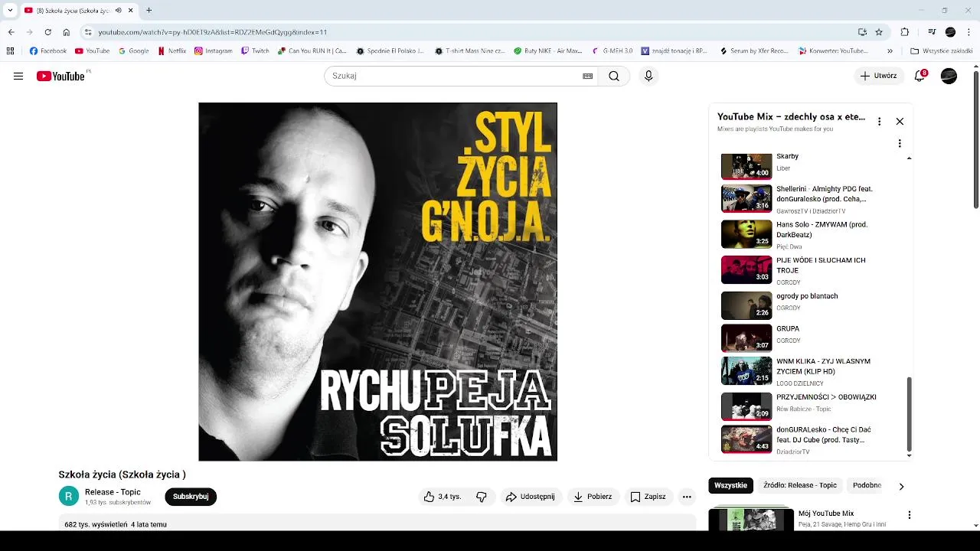Open the Mój YouTube Mix thumbnail

(x=750, y=520)
